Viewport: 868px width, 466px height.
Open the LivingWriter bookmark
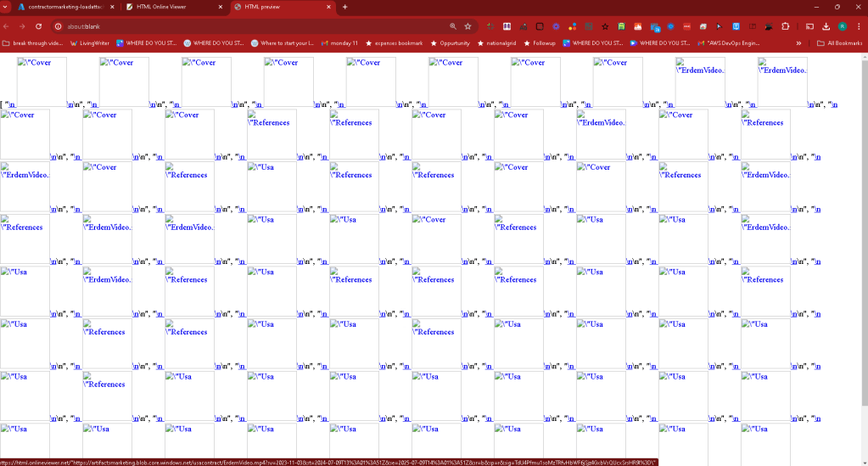[90, 42]
